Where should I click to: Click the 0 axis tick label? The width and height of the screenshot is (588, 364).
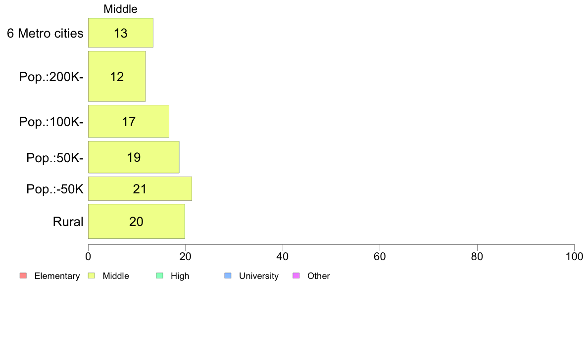pos(88,256)
